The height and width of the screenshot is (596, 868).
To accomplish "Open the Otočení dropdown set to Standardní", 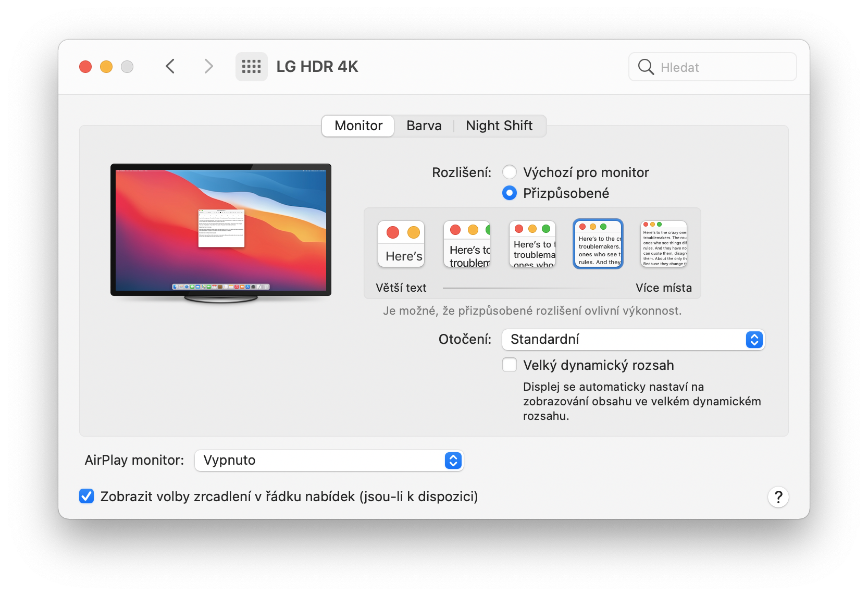I will (x=633, y=340).
